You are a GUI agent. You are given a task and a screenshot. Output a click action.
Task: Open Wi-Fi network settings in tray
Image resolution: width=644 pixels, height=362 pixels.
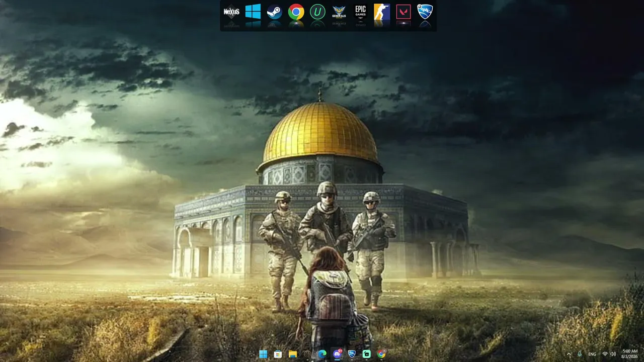tap(605, 354)
